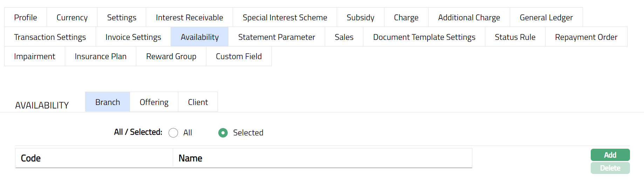Choose the 'Selected' radio option
Image resolution: width=644 pixels, height=183 pixels.
[x=223, y=133]
